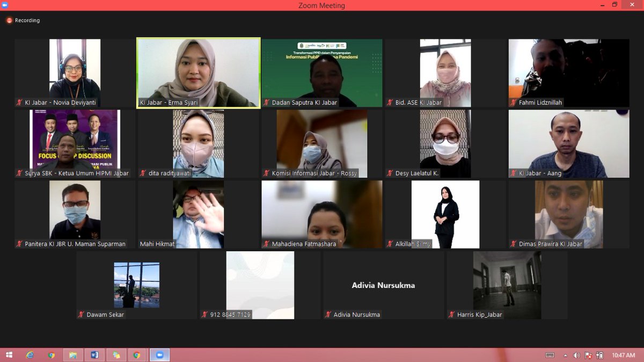Click muted mic icon for Novia Deviyanti
Viewport: 644px width, 362px height.
(x=20, y=103)
